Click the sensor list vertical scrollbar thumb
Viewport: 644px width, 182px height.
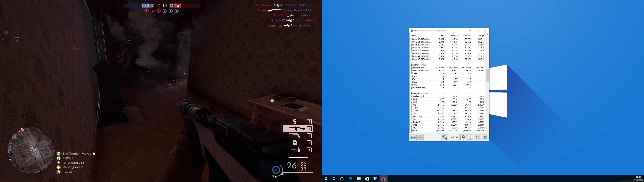(x=487, y=75)
